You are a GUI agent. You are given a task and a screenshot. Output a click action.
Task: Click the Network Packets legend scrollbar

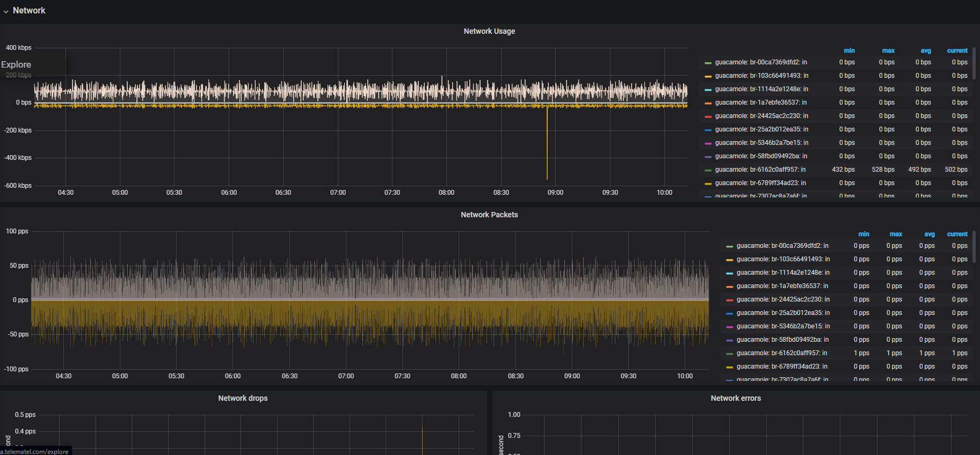pos(974,247)
